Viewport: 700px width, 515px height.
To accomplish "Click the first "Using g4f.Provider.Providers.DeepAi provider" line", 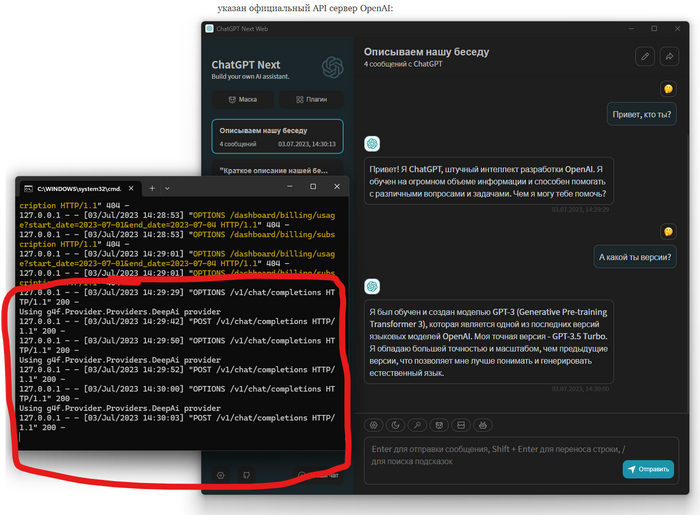I will (120, 311).
